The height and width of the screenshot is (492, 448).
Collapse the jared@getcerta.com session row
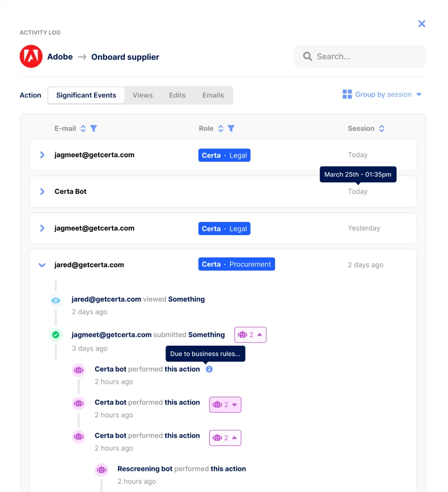point(42,264)
